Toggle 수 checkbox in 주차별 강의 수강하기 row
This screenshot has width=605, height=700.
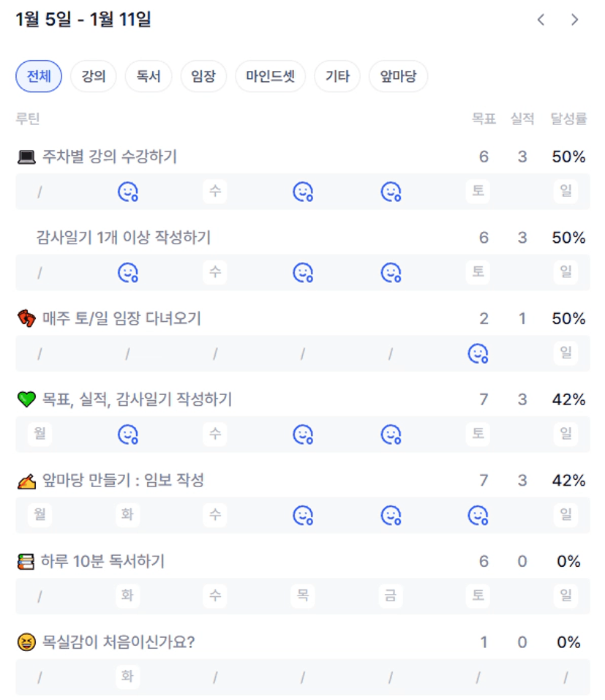pyautogui.click(x=215, y=192)
